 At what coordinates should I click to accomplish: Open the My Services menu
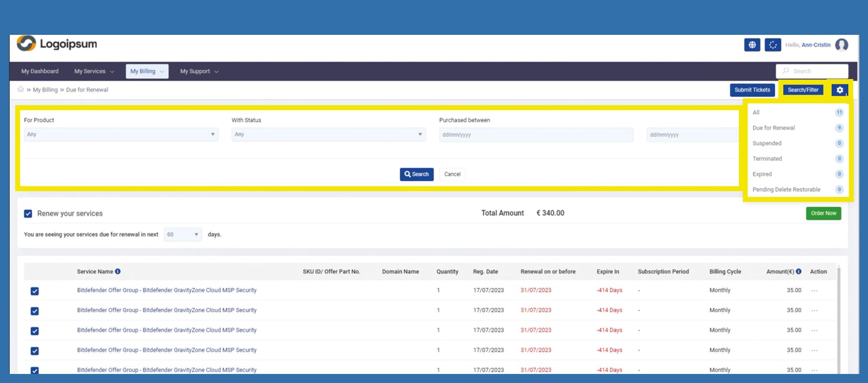(x=94, y=72)
